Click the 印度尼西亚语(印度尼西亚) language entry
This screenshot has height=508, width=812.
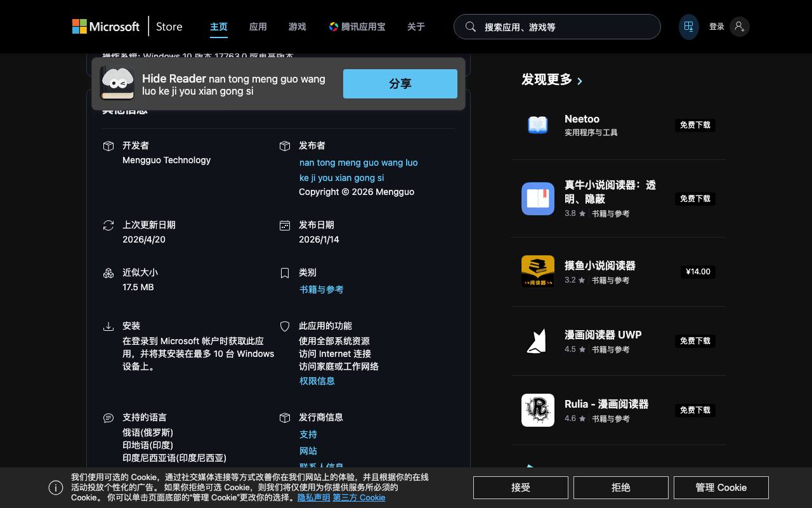coord(174,458)
